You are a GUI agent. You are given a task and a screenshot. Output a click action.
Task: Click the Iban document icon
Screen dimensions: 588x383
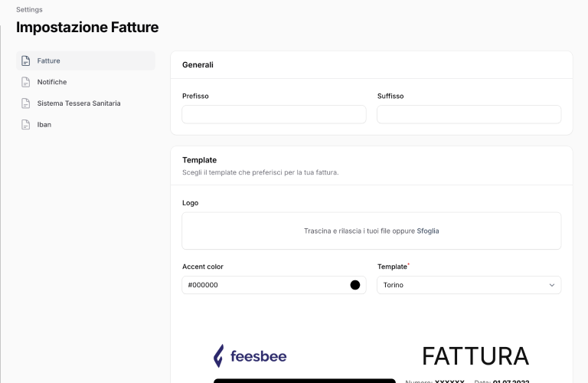tap(26, 124)
